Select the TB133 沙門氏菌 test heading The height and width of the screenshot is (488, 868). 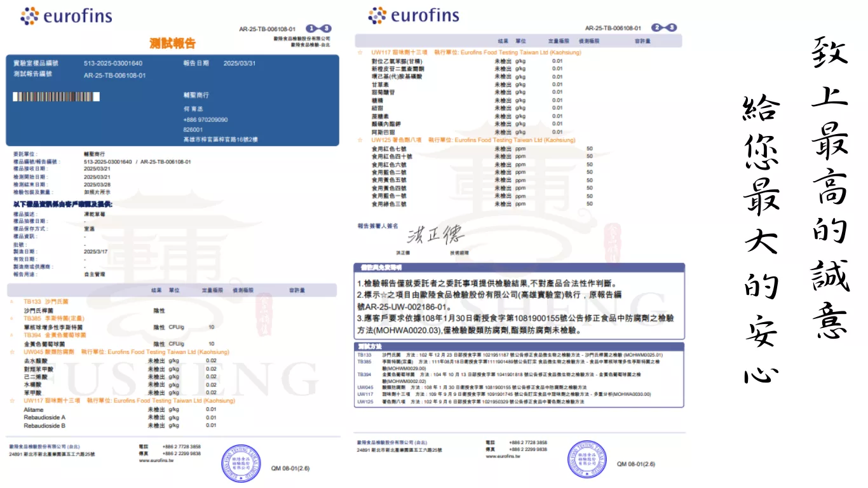46,302
